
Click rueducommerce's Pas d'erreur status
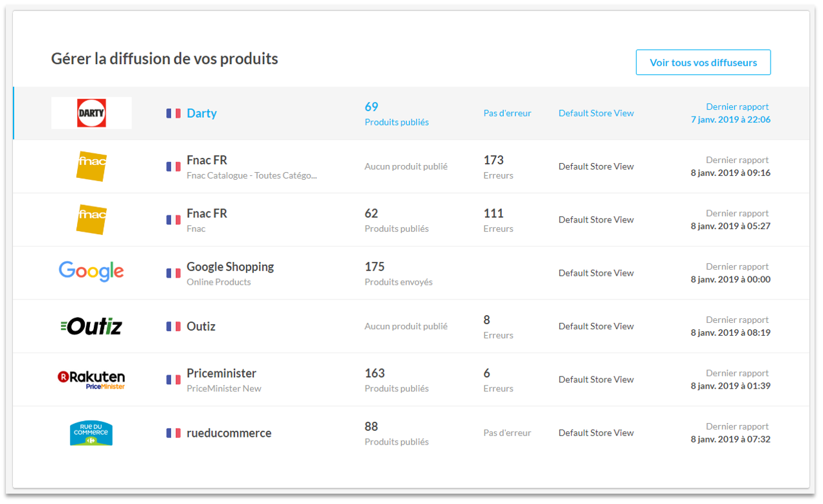(507, 433)
